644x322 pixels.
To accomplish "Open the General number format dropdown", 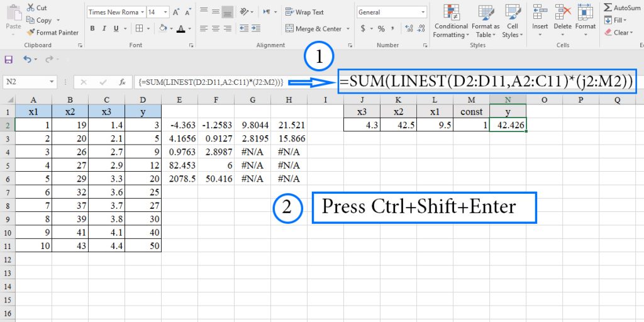I will click(423, 13).
